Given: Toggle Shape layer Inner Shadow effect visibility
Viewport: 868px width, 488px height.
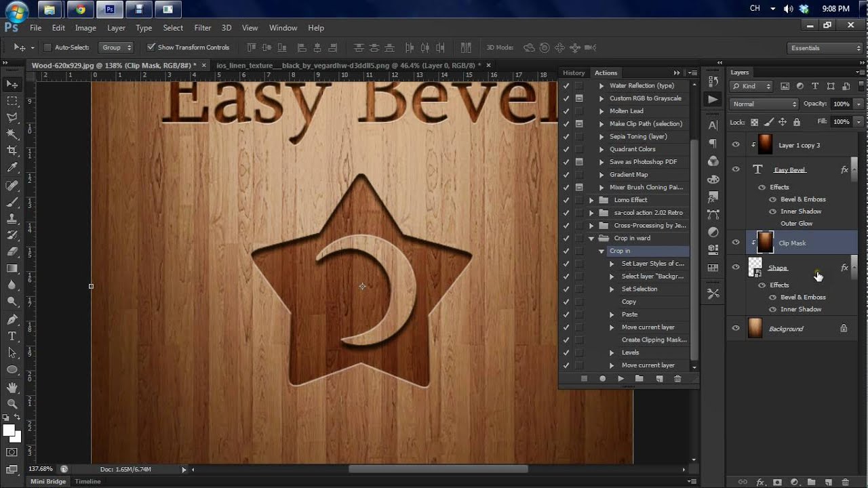Looking at the screenshot, I should 772,310.
